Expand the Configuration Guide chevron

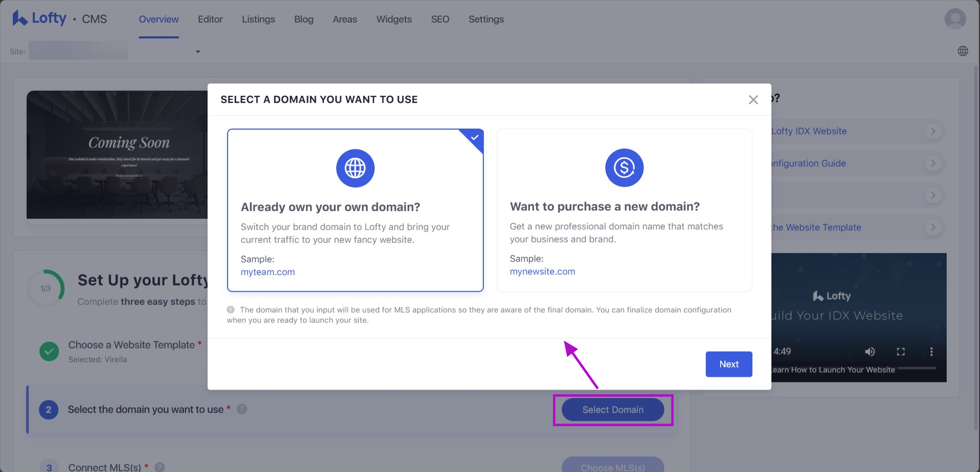click(x=933, y=163)
